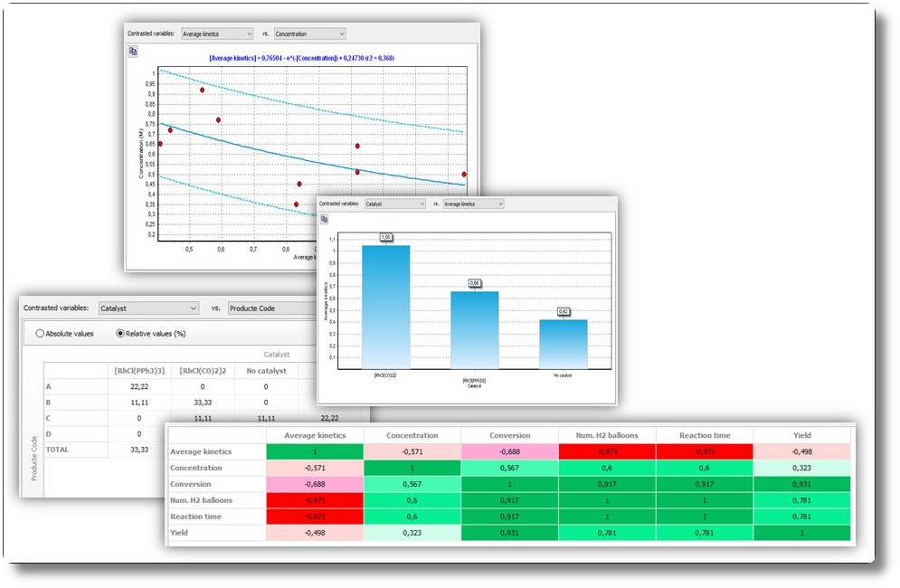Open the Concentration dropdown in scatter plot window
Screen dimensions: 900x588
click(x=310, y=33)
